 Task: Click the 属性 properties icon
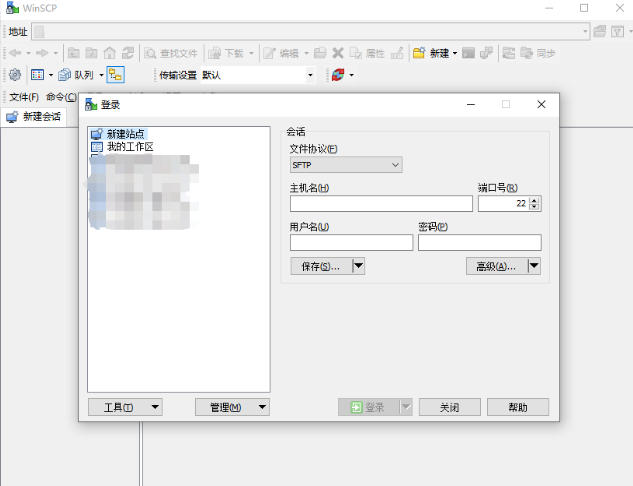click(356, 53)
